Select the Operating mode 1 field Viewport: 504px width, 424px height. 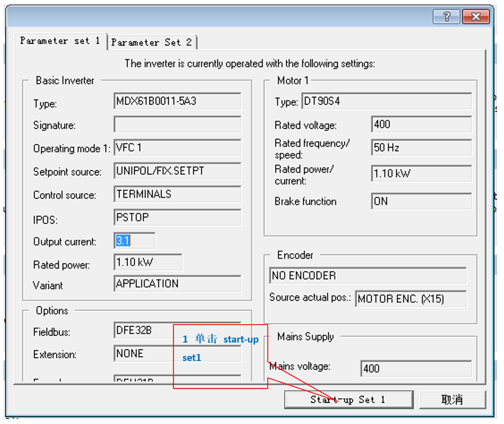(177, 148)
